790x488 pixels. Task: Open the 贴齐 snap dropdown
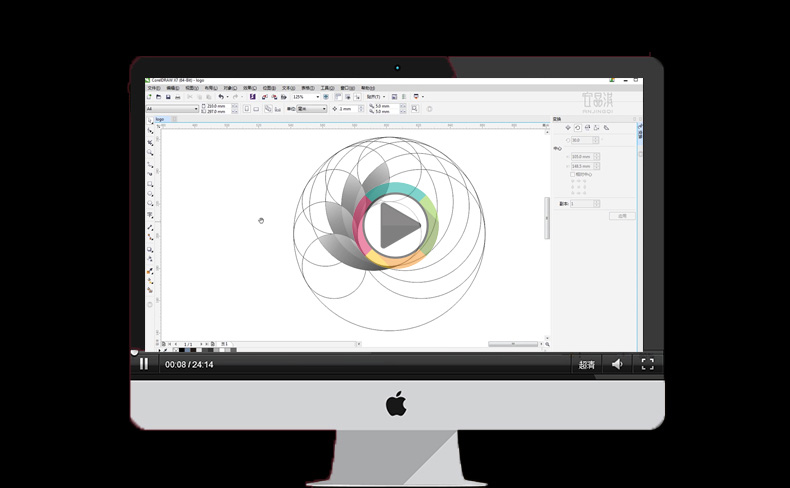click(x=376, y=97)
